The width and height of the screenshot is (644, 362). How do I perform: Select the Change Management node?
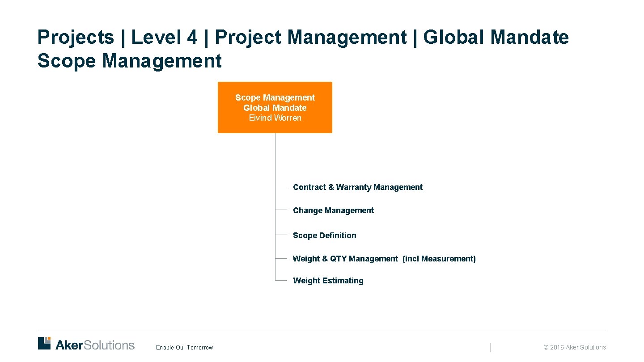tap(333, 210)
